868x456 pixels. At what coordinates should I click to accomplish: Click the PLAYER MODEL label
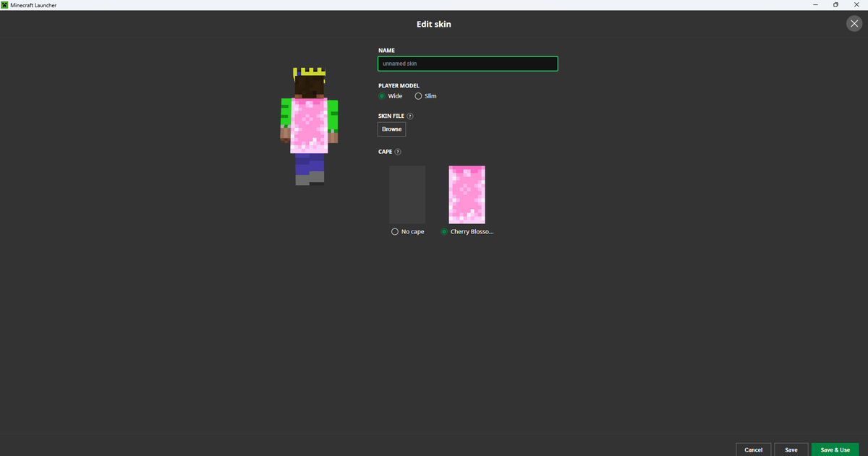point(399,85)
